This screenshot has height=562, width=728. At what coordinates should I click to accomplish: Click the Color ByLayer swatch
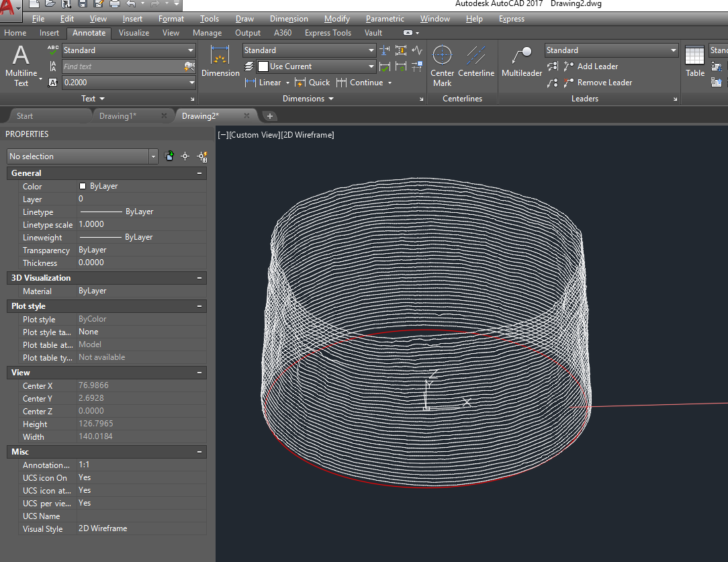[83, 186]
